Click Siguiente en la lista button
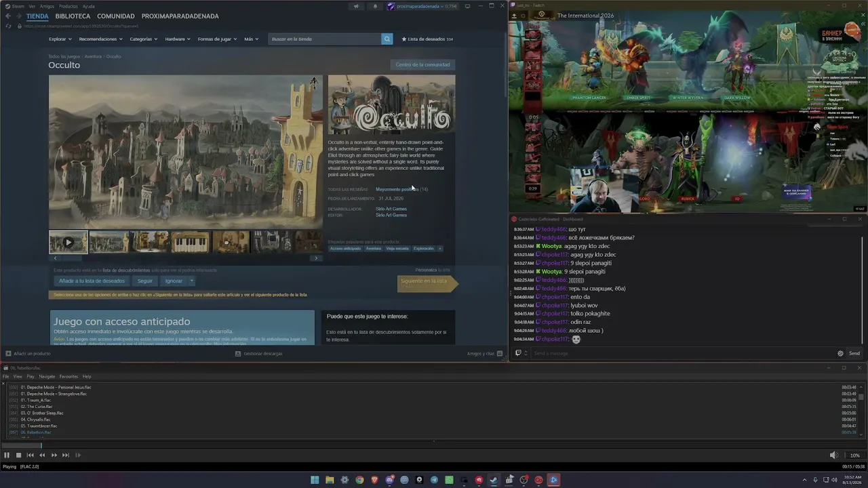 (x=427, y=283)
